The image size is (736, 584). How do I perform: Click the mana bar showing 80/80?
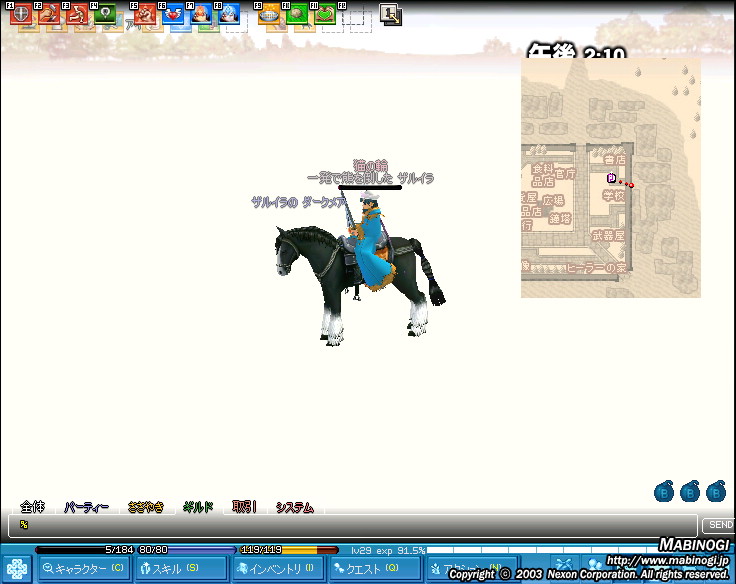coord(187,550)
